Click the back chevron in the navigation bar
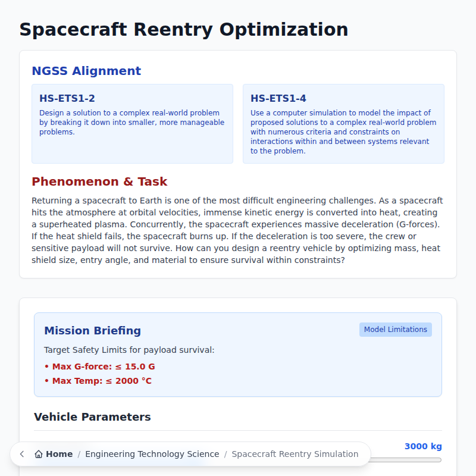The image size is (476, 476). [x=21, y=454]
